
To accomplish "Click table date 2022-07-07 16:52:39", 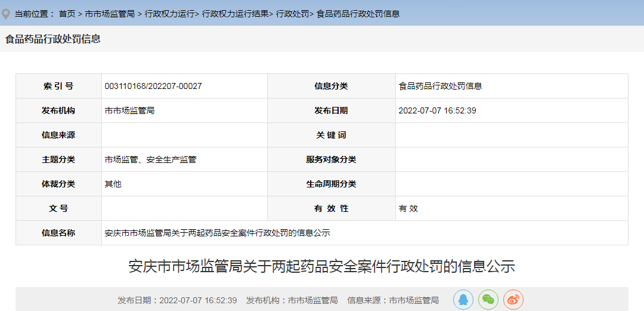I will (x=438, y=110).
